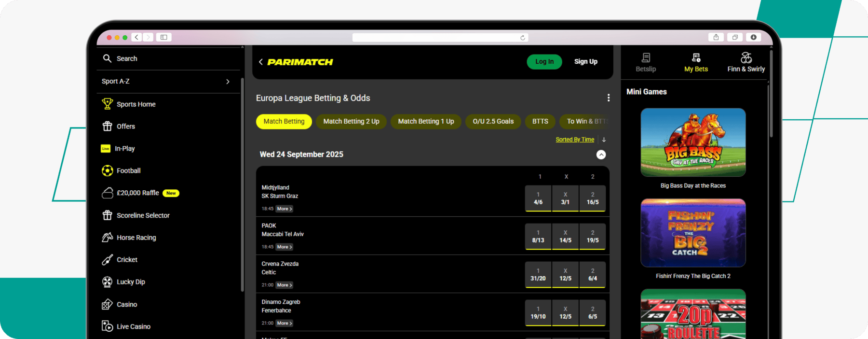Go back using Parimatch header chevron
This screenshot has height=339, width=868.
point(261,62)
